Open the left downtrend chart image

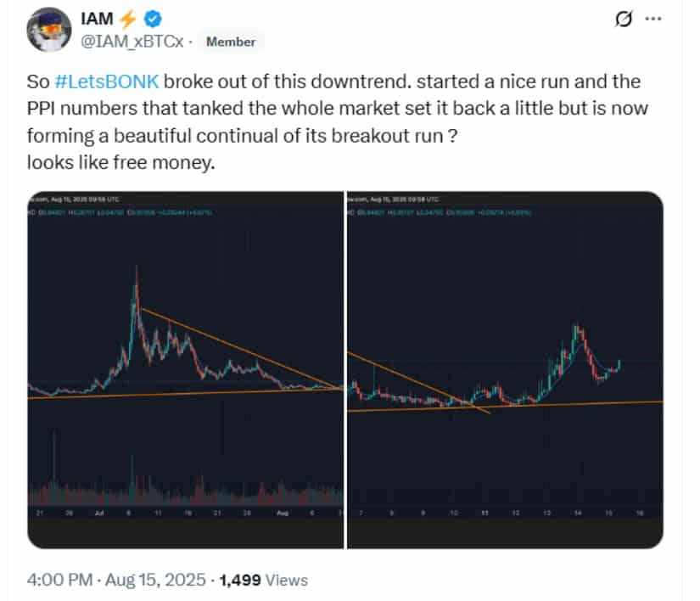point(185,370)
